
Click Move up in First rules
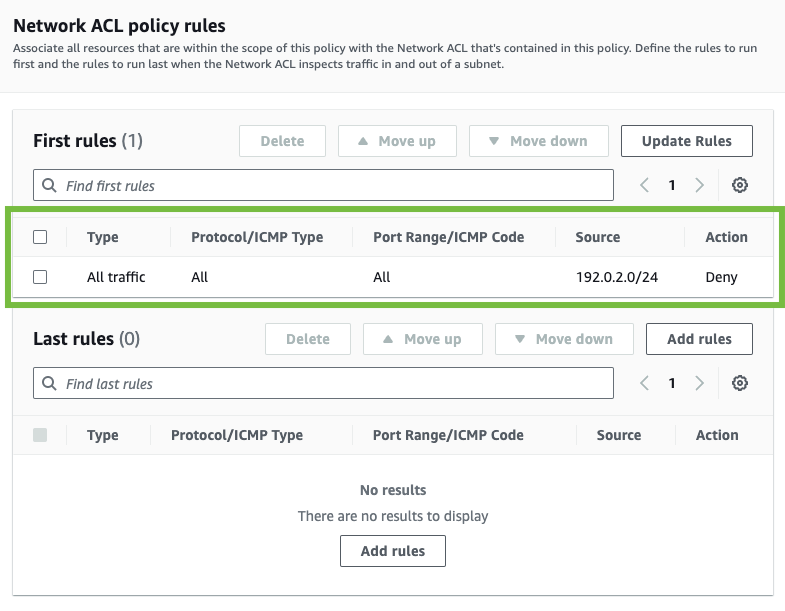[x=397, y=141]
